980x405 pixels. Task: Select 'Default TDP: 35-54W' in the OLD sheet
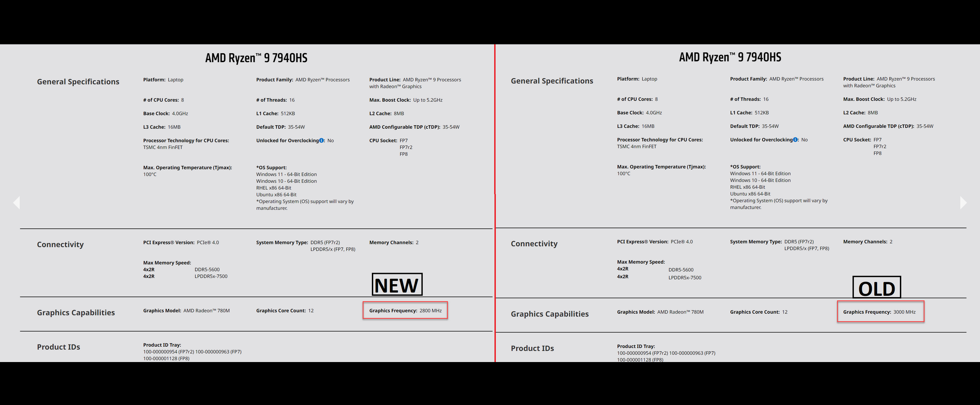click(x=754, y=126)
